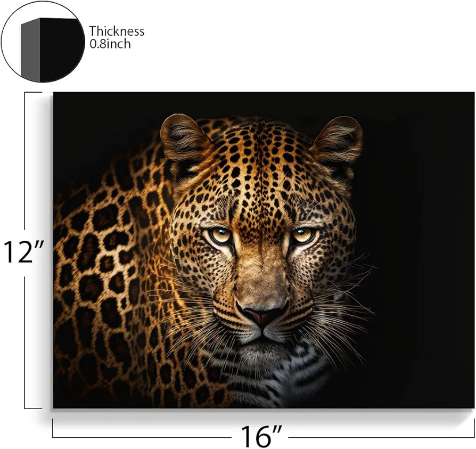Click the vertical height measurement line
The image size is (476, 449).
coord(25,250)
